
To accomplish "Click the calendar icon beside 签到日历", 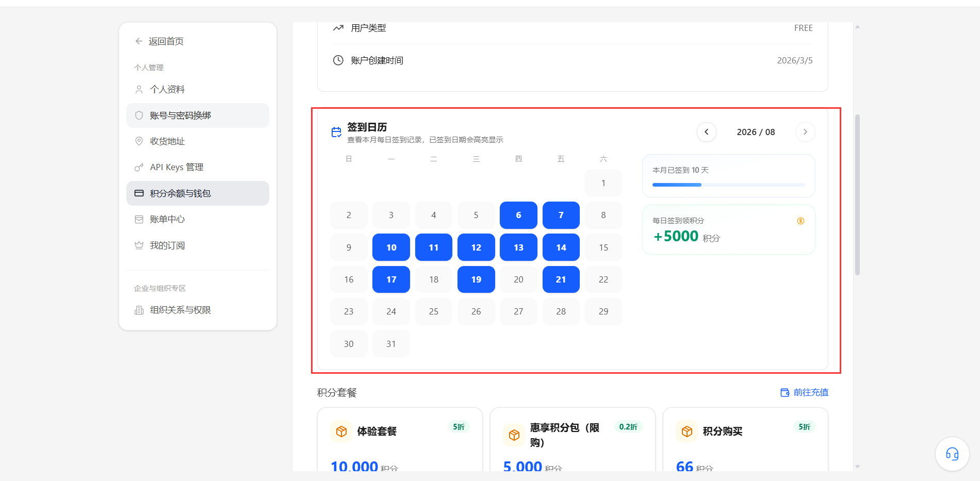I will coord(336,132).
